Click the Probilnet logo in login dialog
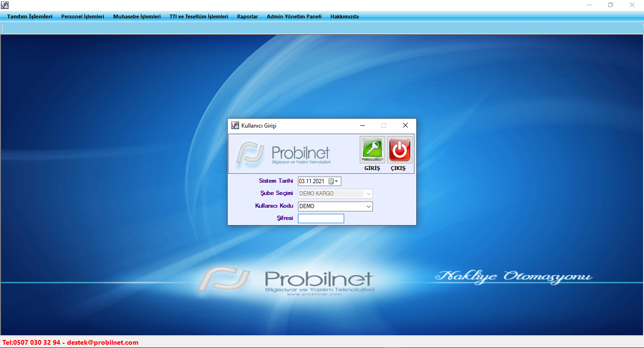 tap(284, 154)
